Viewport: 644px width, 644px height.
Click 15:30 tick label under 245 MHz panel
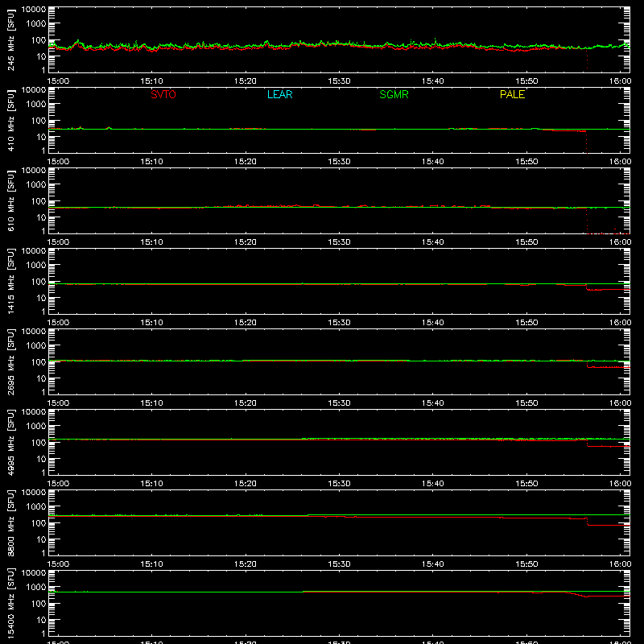[339, 81]
